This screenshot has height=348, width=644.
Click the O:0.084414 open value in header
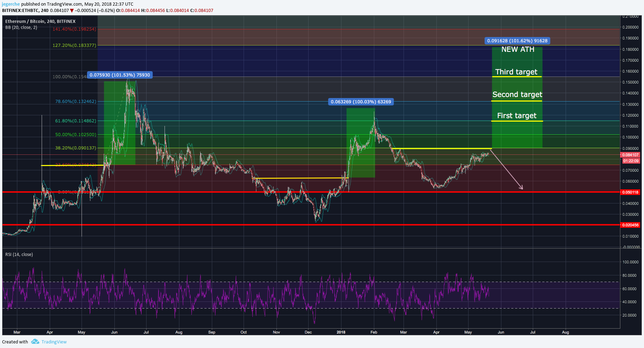pyautogui.click(x=128, y=11)
